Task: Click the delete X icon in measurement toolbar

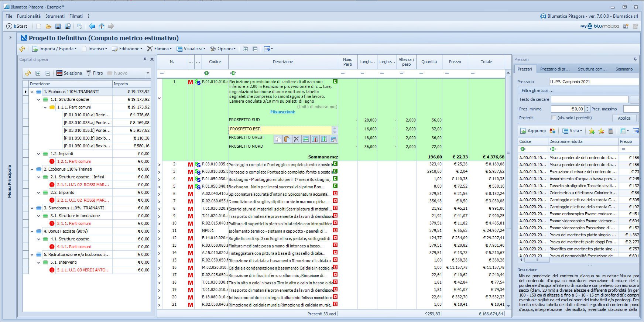Action: pyautogui.click(x=296, y=139)
